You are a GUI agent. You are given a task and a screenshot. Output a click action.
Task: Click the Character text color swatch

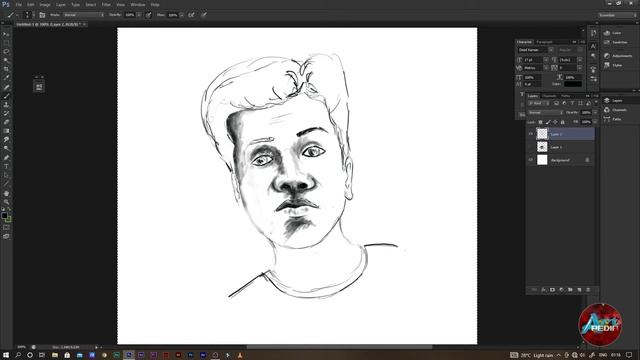coord(573,84)
